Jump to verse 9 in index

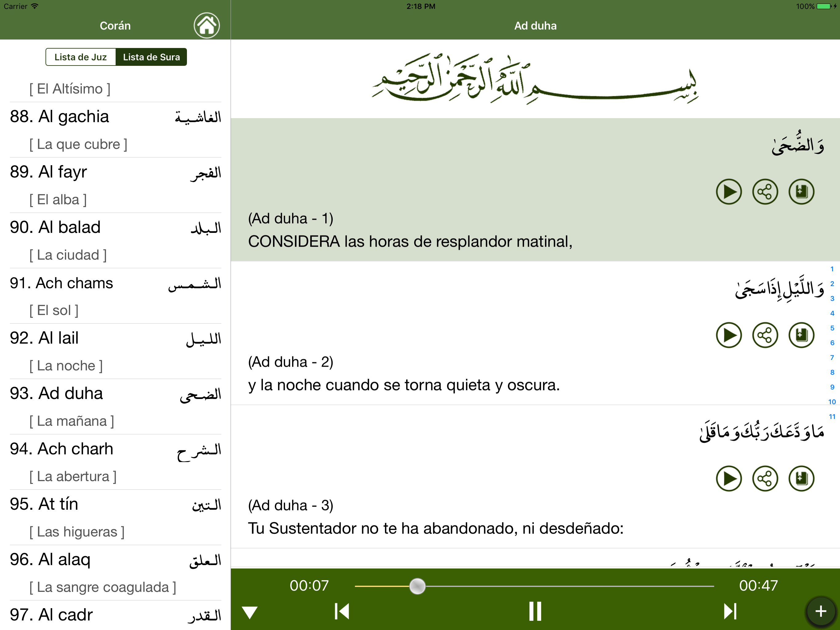pos(832,387)
